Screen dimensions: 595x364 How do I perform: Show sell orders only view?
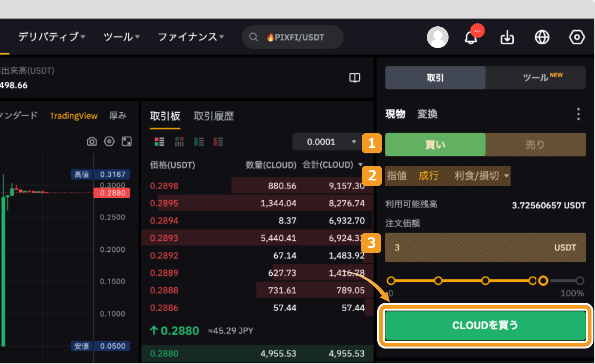coord(218,142)
